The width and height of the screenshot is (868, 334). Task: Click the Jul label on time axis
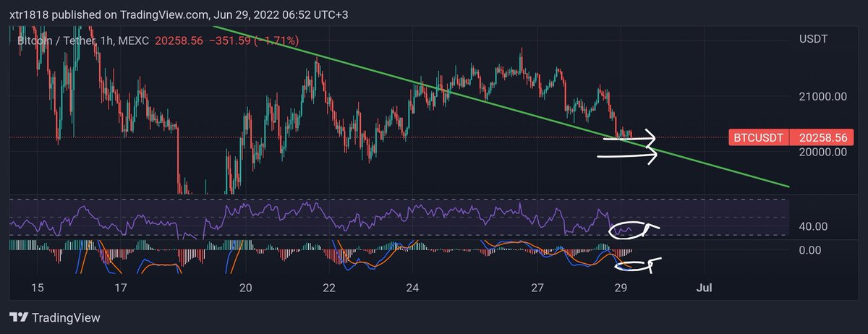pos(704,288)
